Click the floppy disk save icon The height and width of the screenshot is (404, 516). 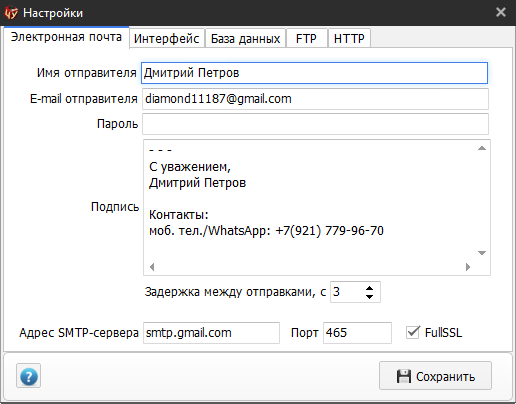click(404, 376)
